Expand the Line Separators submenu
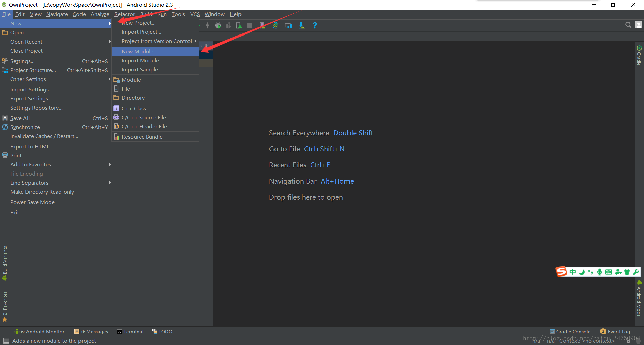The image size is (644, 345). coord(56,183)
